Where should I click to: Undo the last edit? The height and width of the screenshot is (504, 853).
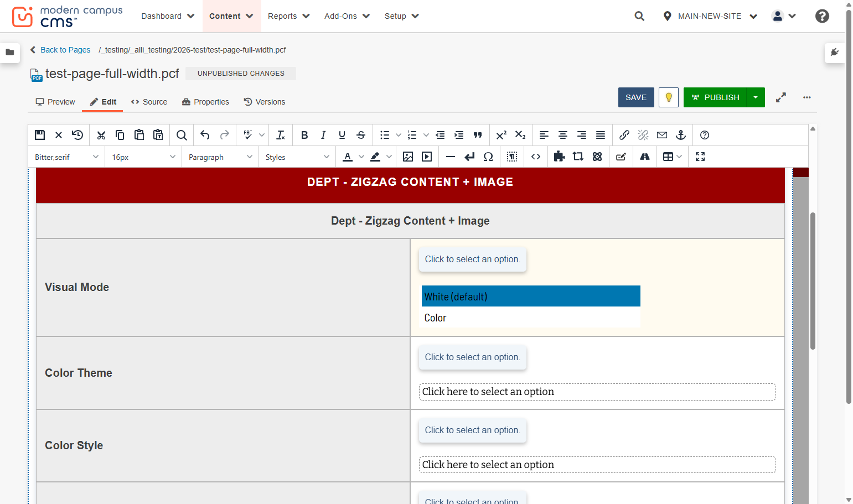205,135
